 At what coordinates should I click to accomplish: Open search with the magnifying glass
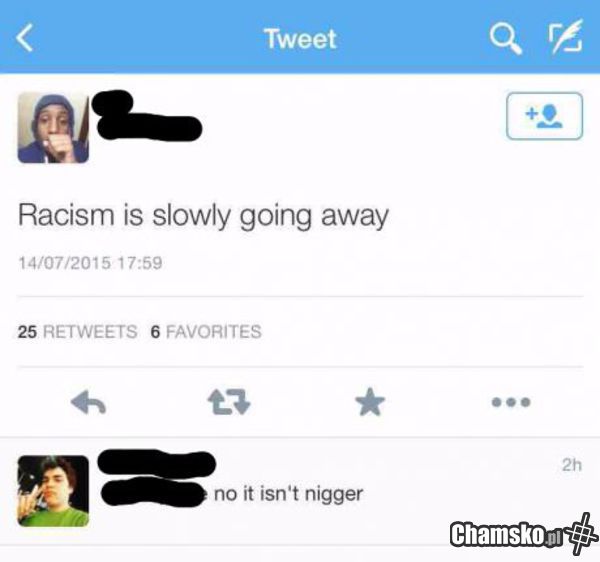pyautogui.click(x=505, y=38)
